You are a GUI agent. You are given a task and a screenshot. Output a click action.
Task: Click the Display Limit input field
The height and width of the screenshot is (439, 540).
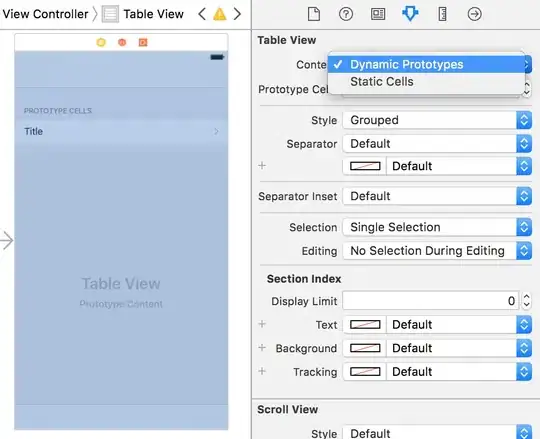pyautogui.click(x=430, y=301)
